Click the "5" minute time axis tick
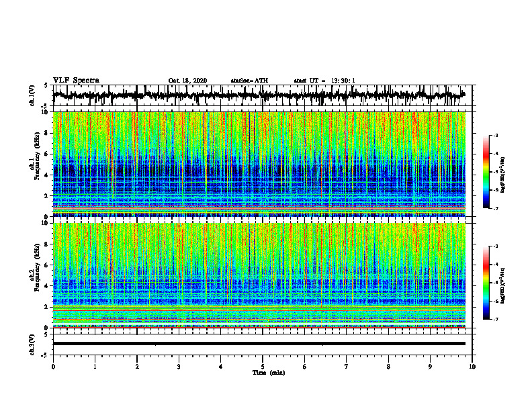The image size is (532, 411). (263, 367)
